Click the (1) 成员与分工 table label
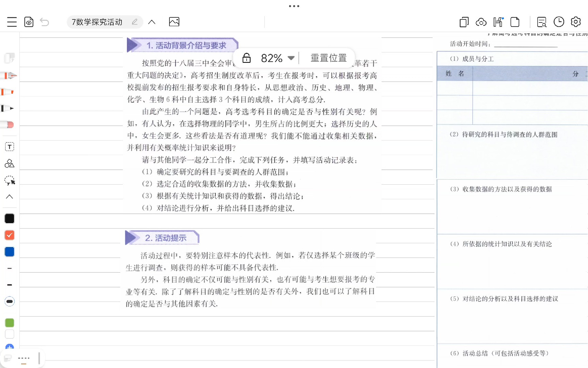The width and height of the screenshot is (588, 368). 472,59
